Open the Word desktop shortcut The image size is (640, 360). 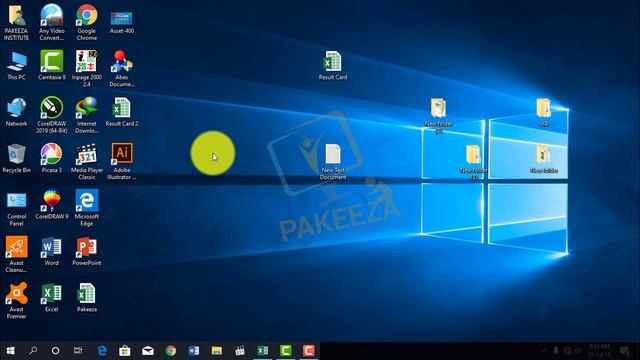(x=51, y=251)
